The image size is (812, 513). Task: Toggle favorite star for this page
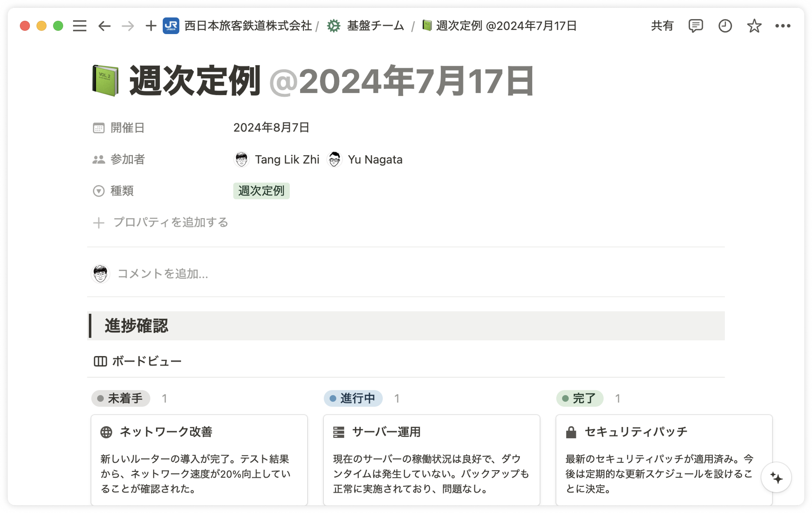754,26
